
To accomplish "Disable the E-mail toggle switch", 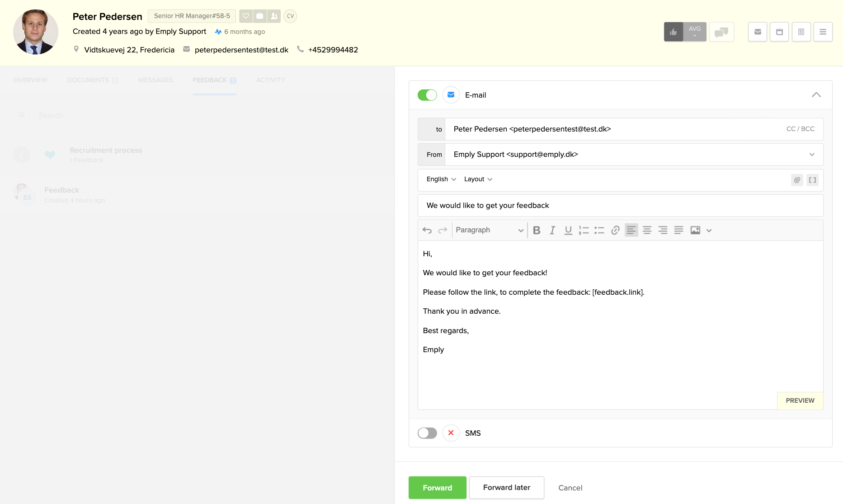I will [x=427, y=95].
